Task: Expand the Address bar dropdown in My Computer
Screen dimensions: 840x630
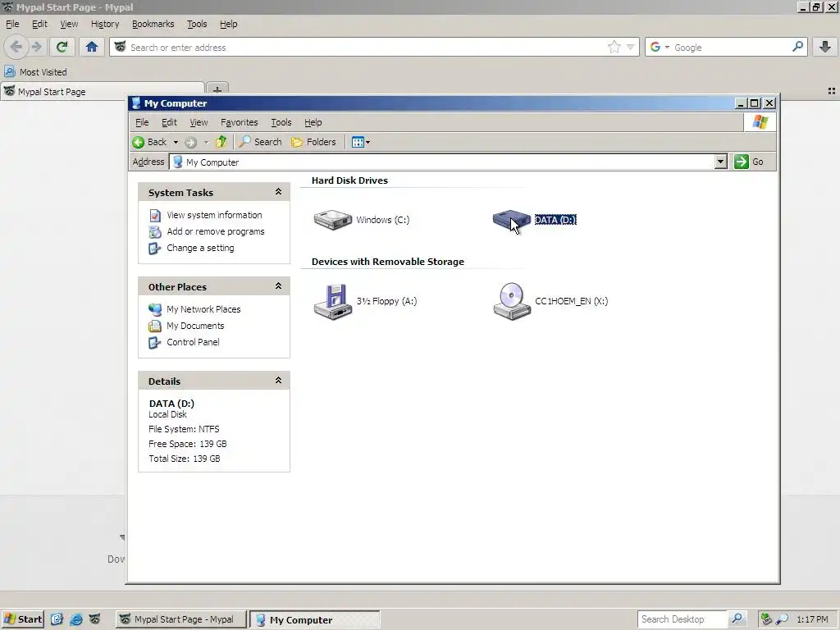Action: tap(721, 162)
